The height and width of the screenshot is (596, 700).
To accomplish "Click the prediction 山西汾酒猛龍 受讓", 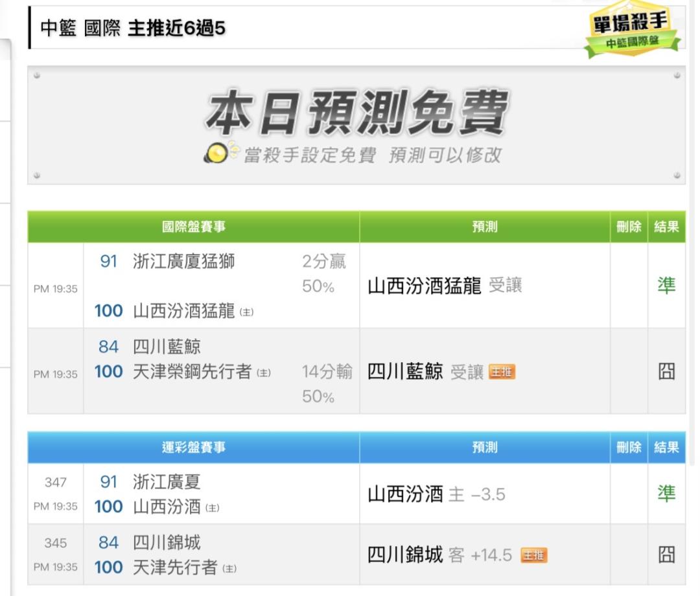I will [445, 286].
